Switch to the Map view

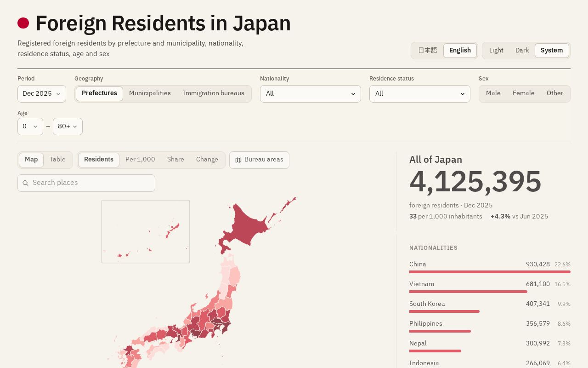click(x=31, y=160)
